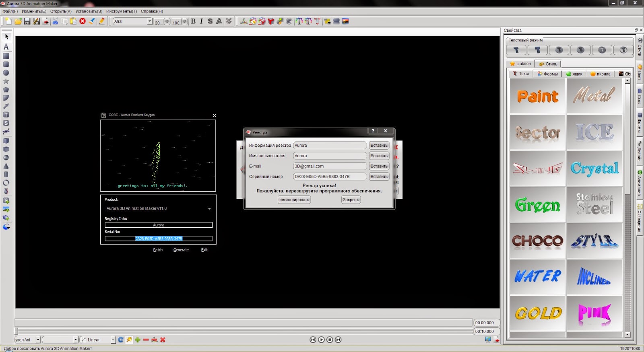Viewport: 644px width, 352px height.
Task: Open a project with the folder icon
Action: [18, 21]
